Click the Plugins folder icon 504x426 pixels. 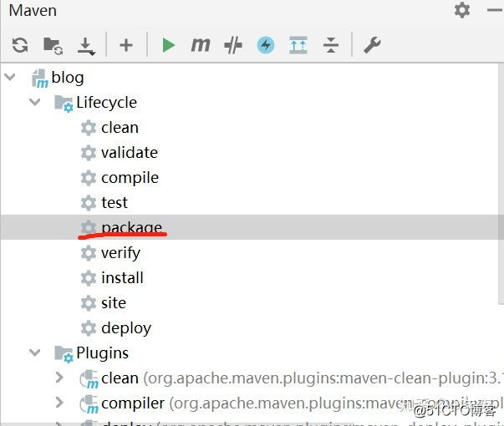pyautogui.click(x=64, y=354)
